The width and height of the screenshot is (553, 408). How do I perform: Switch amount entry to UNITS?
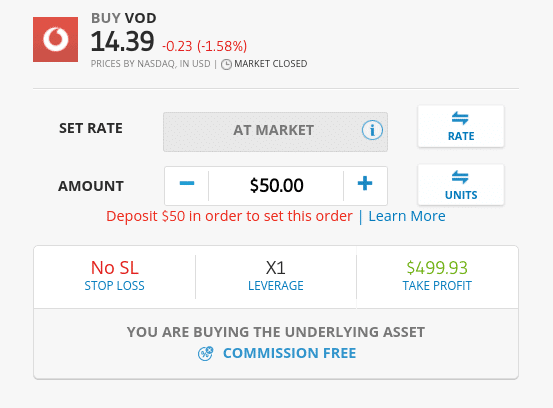[461, 185]
